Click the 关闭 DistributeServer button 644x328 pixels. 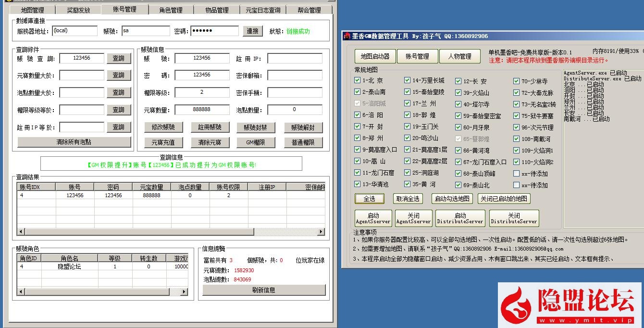[514, 218]
